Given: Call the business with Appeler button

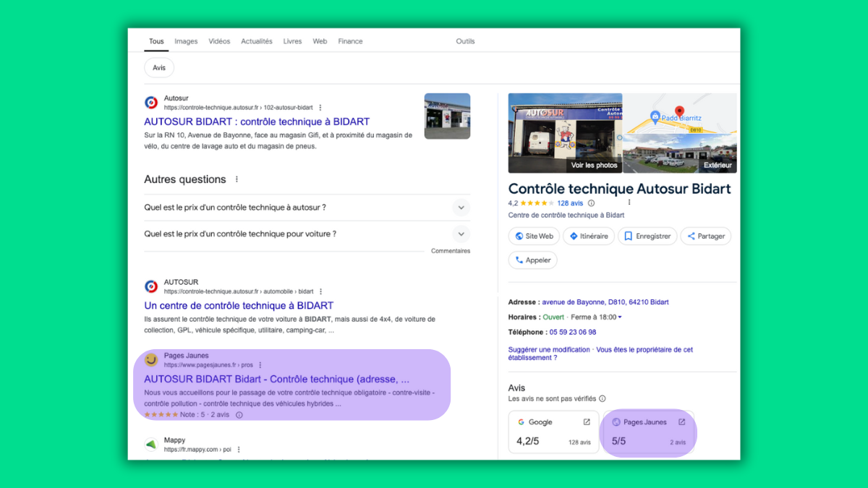Looking at the screenshot, I should pyautogui.click(x=533, y=260).
